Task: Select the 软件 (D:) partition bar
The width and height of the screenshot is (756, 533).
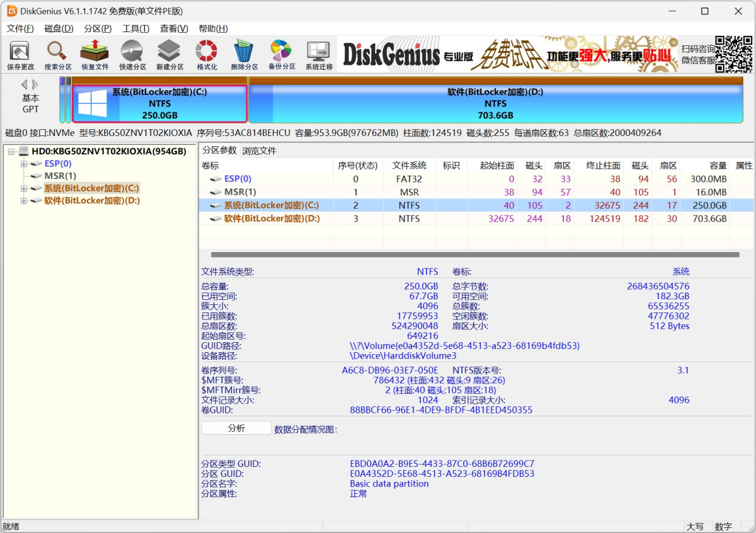Action: click(495, 103)
